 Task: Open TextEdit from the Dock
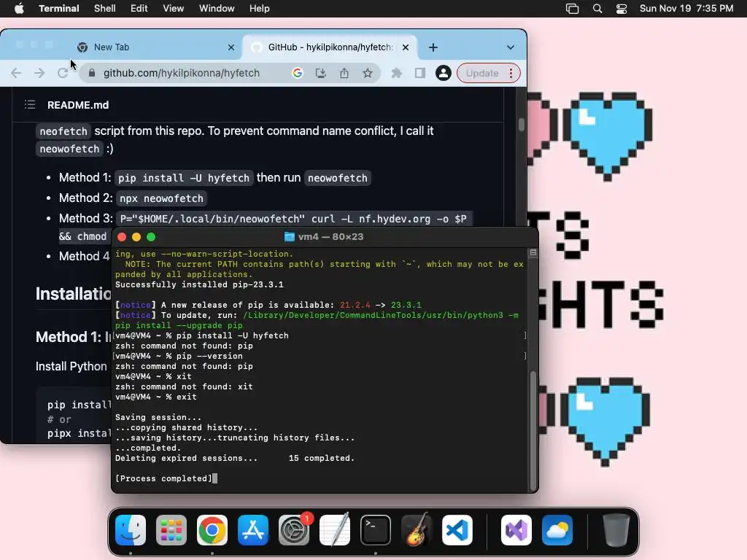(x=334, y=530)
